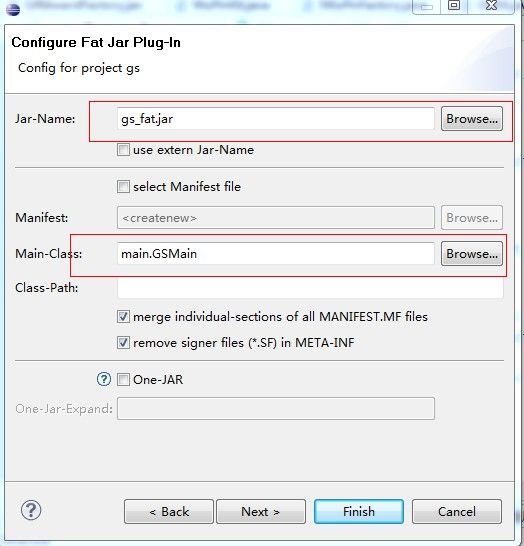Tick the 'select Manifest file' checkbox
This screenshot has height=546, width=524.
pyautogui.click(x=123, y=187)
